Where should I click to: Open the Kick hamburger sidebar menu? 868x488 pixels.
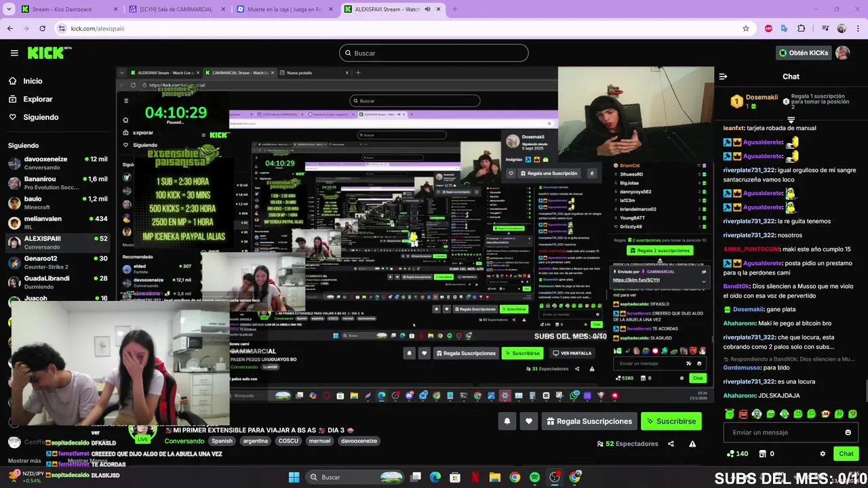point(14,53)
